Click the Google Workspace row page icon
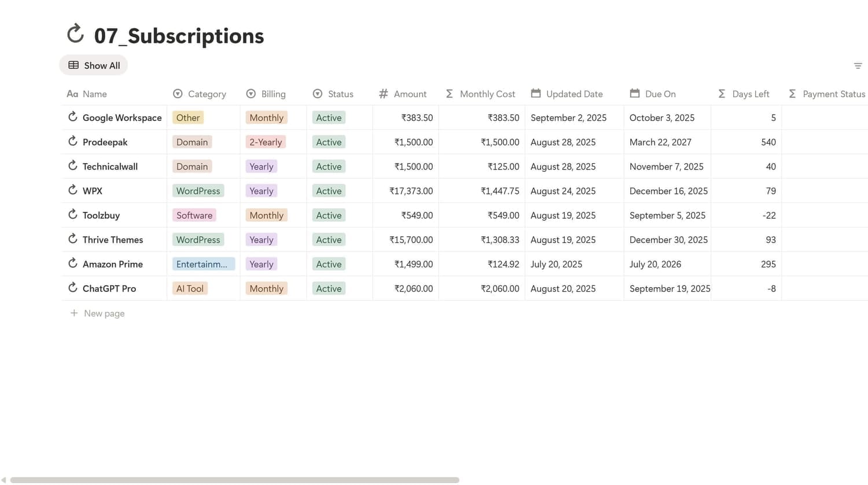Viewport: 868px width, 485px height. pyautogui.click(x=72, y=117)
